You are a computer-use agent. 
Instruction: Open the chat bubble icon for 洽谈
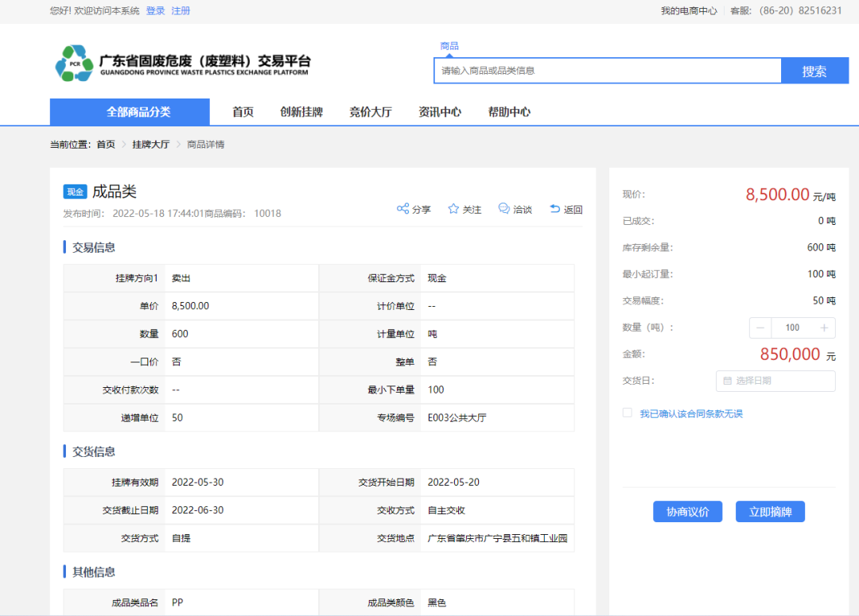pyautogui.click(x=503, y=208)
